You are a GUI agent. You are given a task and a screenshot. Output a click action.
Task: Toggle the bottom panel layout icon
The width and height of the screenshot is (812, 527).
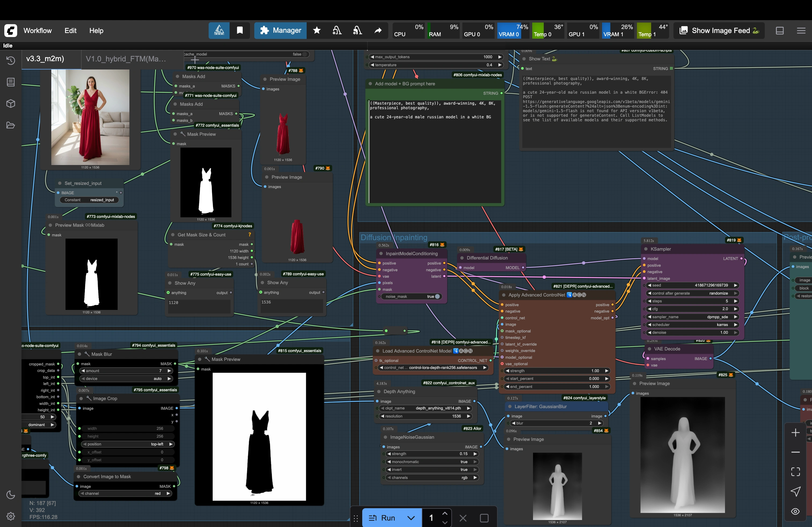(x=780, y=31)
